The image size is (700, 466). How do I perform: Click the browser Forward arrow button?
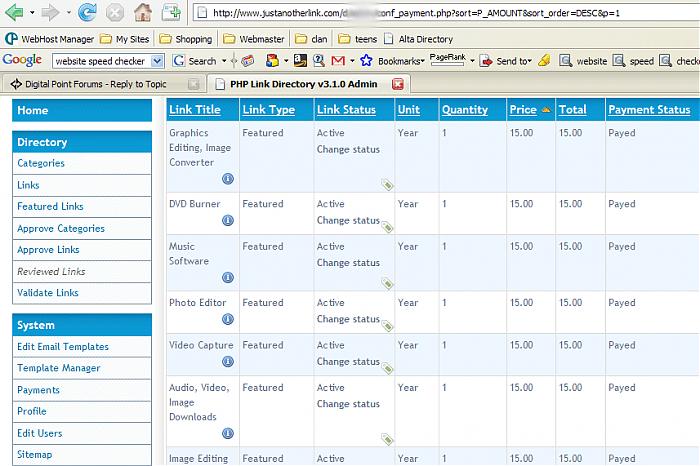click(50, 12)
